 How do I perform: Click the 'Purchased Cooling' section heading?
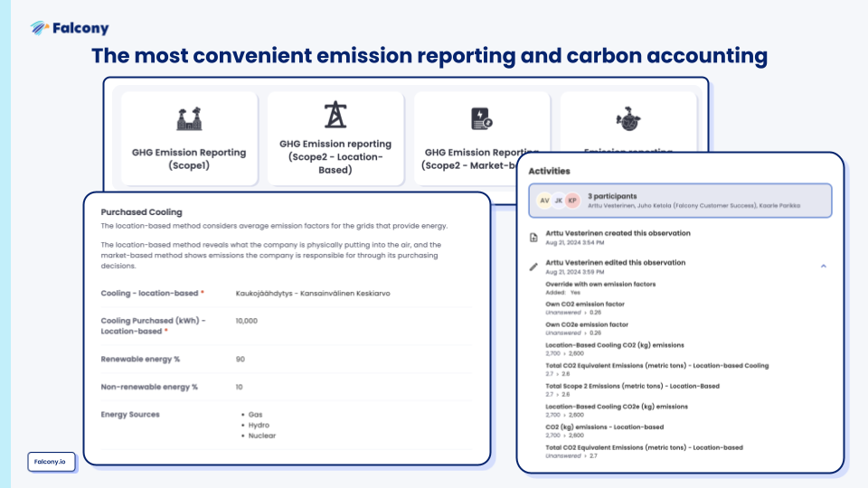pyautogui.click(x=141, y=211)
